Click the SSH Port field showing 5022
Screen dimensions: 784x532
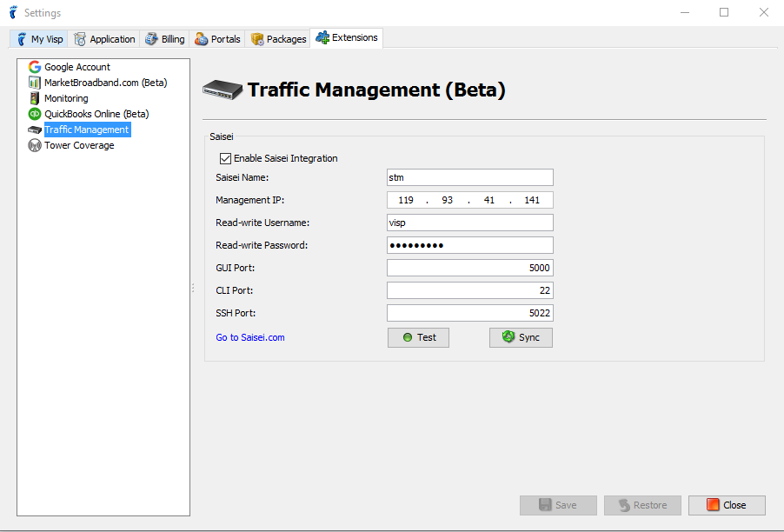(x=470, y=313)
